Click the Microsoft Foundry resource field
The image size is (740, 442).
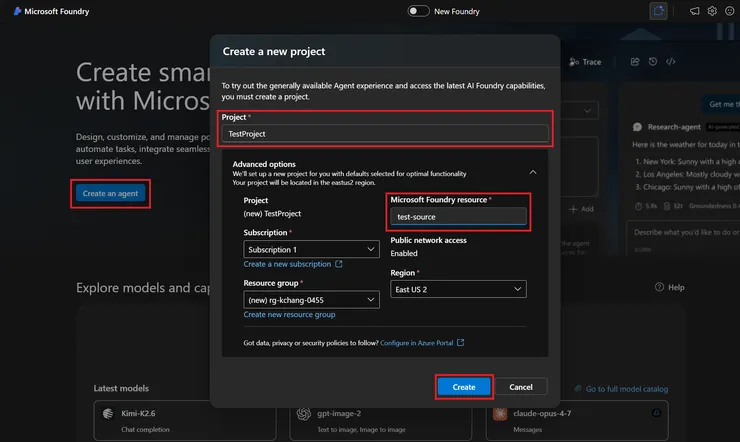[x=458, y=217]
